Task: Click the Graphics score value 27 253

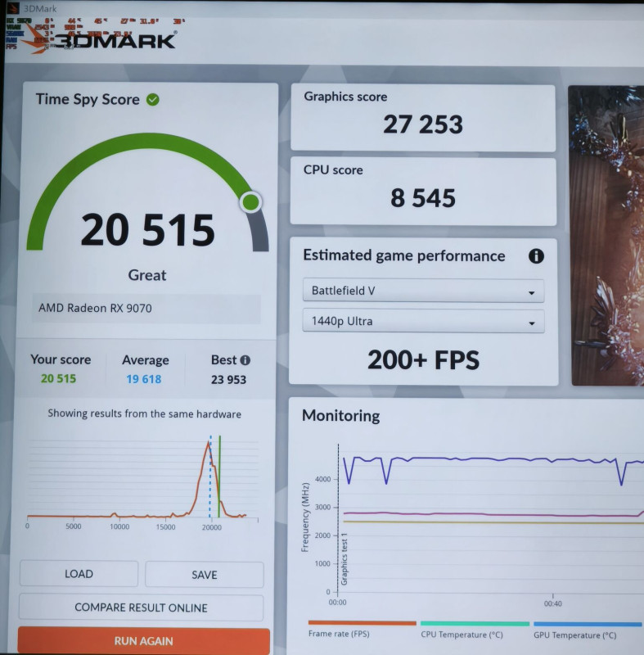Action: click(x=423, y=124)
